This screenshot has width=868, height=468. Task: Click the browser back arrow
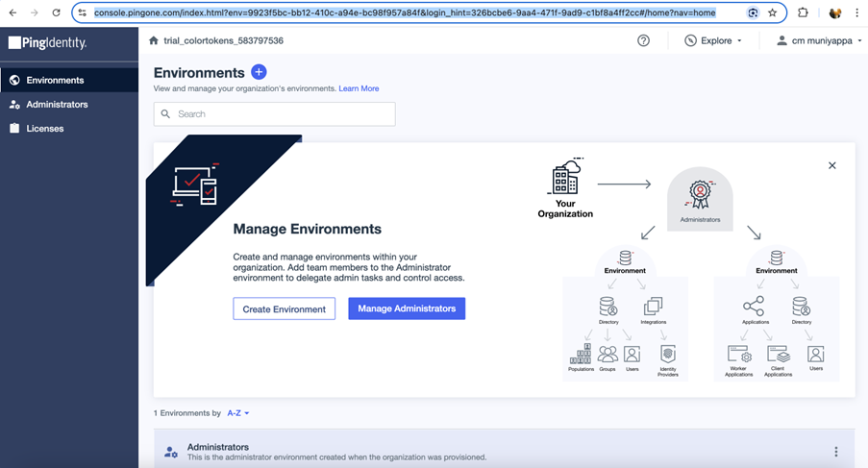point(12,13)
